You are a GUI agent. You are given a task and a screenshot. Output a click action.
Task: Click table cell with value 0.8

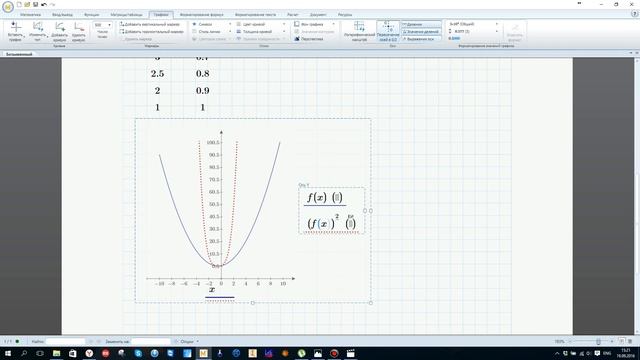[202, 73]
